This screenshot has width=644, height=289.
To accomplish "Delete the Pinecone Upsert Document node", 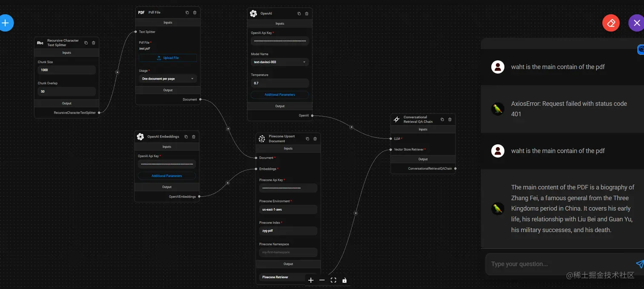I will click(x=315, y=139).
